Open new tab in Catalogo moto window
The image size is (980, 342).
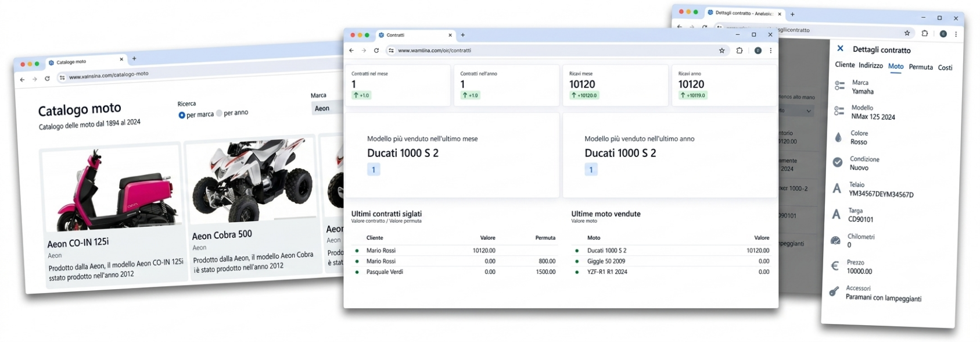(134, 58)
